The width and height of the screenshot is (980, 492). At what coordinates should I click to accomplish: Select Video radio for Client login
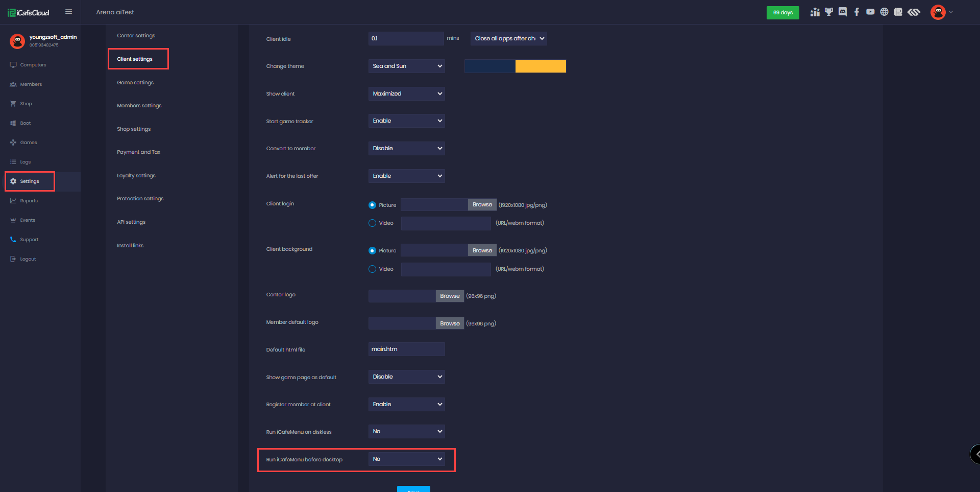(x=372, y=223)
